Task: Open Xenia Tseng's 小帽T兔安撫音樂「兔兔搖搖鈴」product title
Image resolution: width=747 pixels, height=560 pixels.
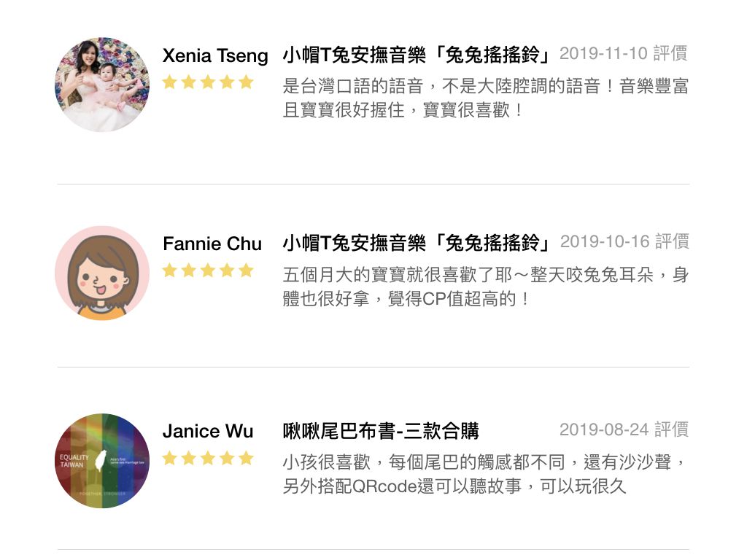Action: click(417, 55)
